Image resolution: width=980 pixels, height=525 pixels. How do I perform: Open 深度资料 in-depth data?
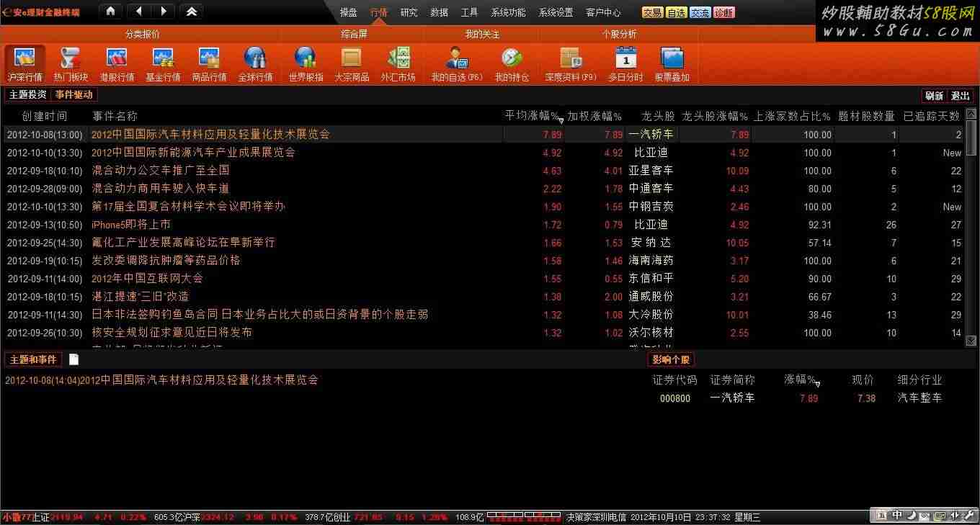point(571,64)
